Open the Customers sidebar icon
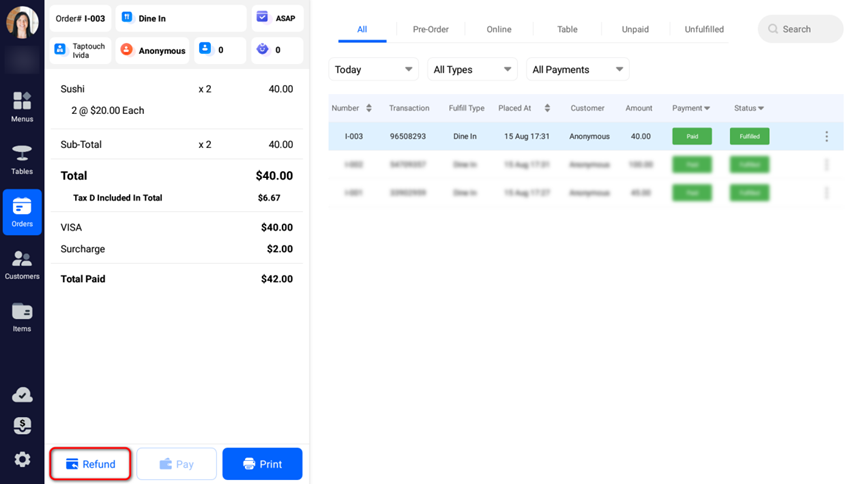Image resolution: width=863 pixels, height=484 pixels. (22, 264)
